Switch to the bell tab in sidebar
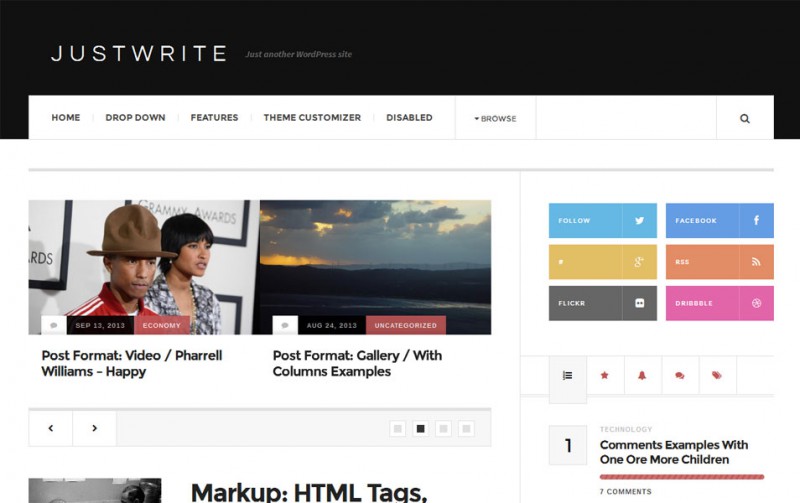 pyautogui.click(x=642, y=376)
